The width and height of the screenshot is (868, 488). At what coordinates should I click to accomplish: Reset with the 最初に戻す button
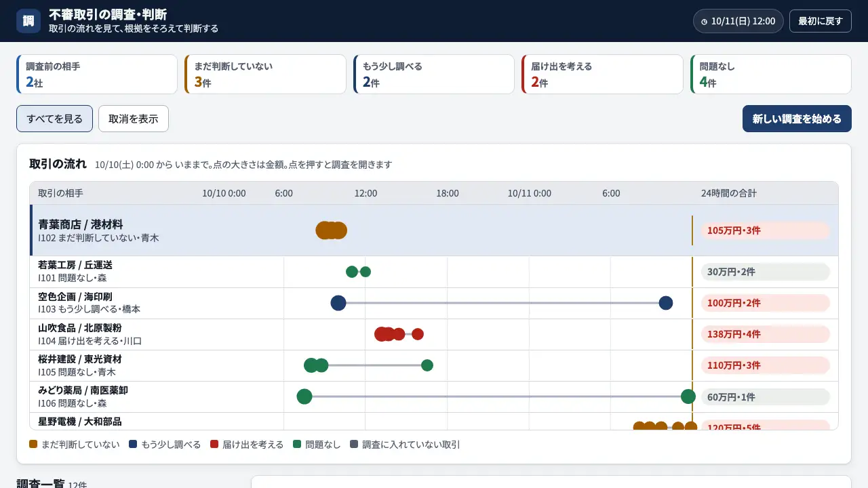click(x=821, y=21)
